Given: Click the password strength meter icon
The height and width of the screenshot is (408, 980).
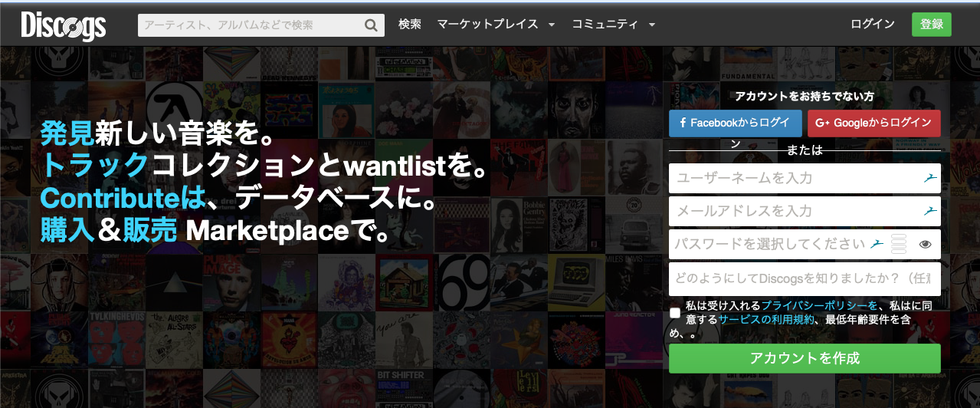Looking at the screenshot, I should [x=899, y=244].
